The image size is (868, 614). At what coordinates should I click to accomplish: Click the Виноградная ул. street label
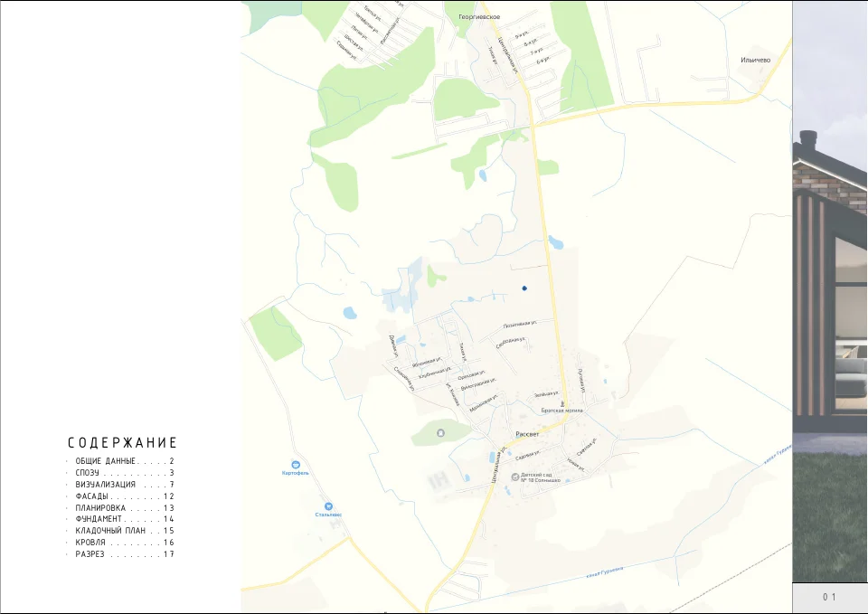point(478,384)
